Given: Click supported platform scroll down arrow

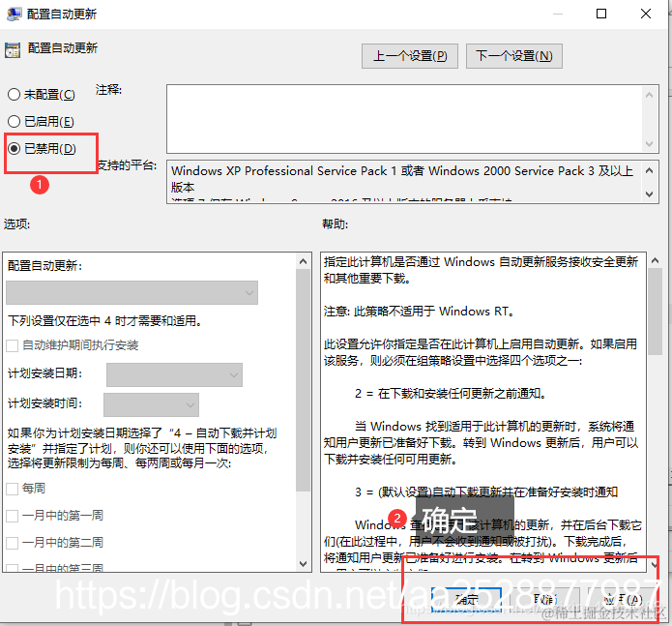Looking at the screenshot, I should coord(650,194).
